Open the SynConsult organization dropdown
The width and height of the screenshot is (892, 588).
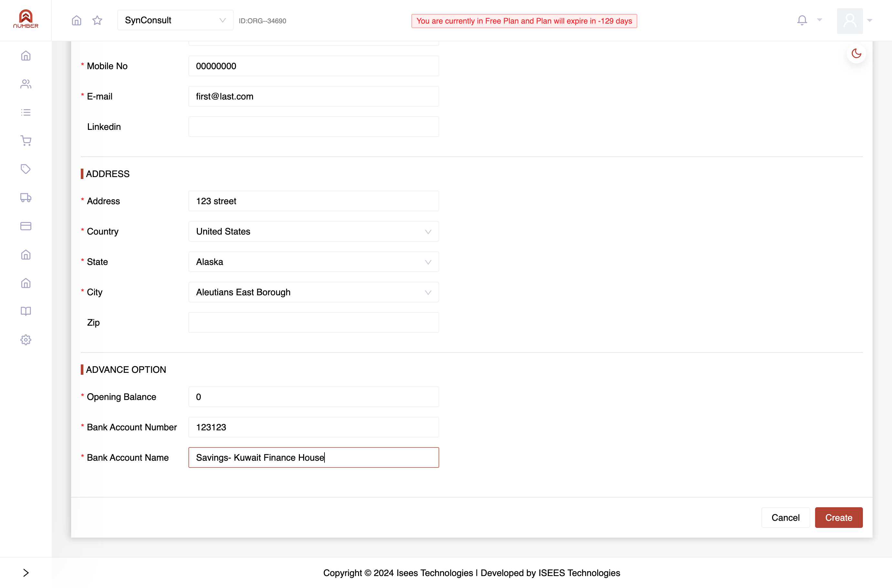[175, 20]
